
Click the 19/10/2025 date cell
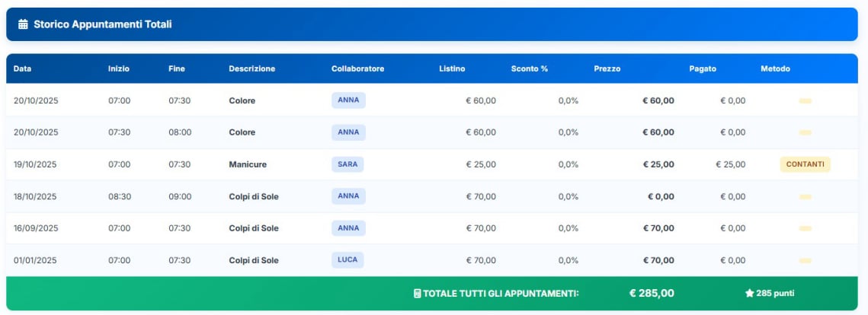coord(36,164)
